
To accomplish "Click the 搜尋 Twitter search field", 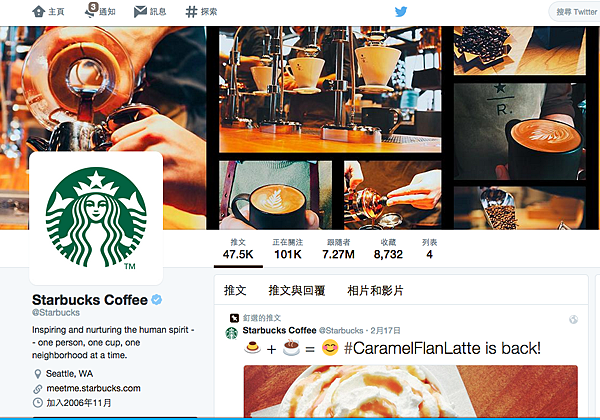I will 575,12.
